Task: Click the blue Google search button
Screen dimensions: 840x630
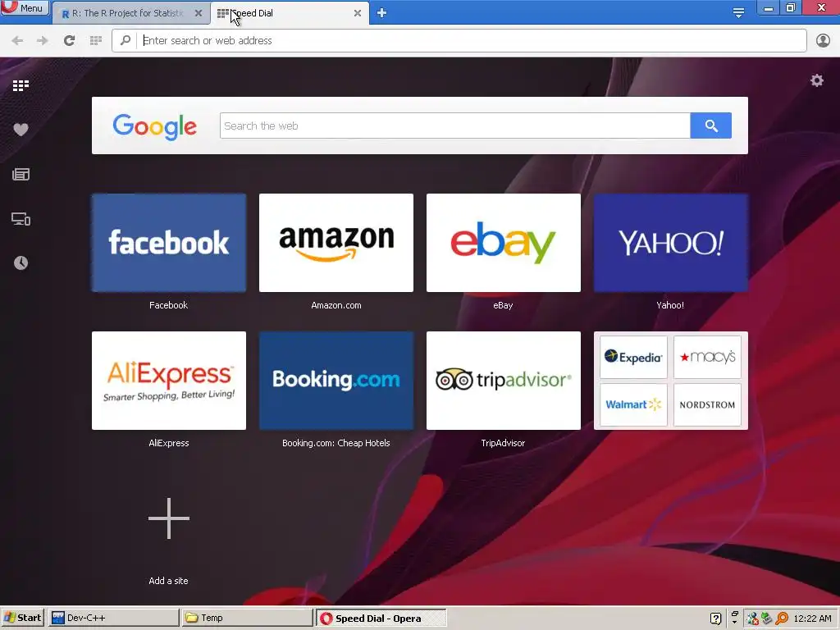Action: [711, 126]
